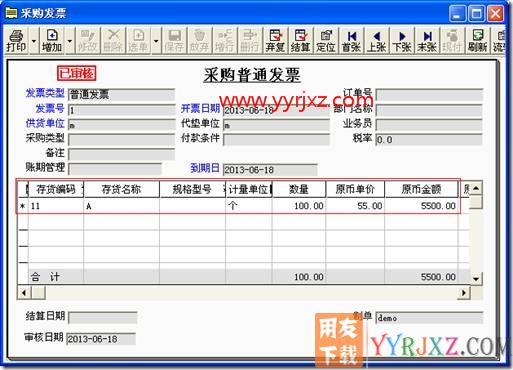Click the 采购类型 input field
Screen dimensions: 513x370
click(121, 139)
